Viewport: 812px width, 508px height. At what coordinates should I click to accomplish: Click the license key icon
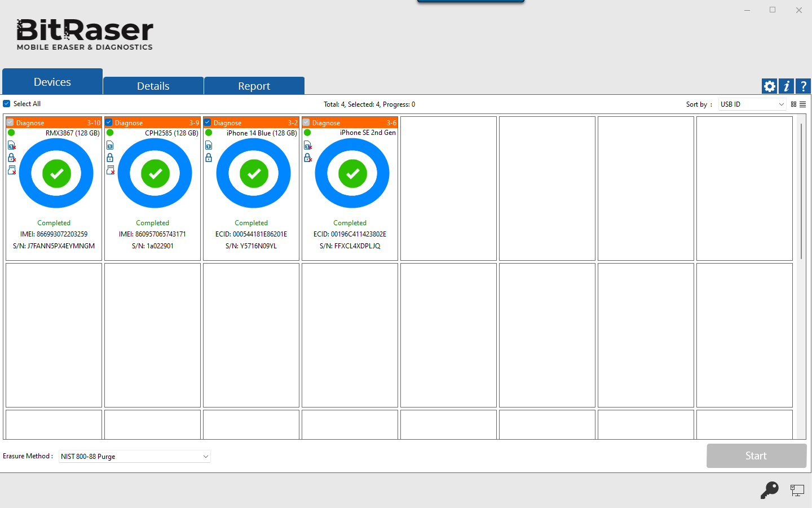pos(769,490)
